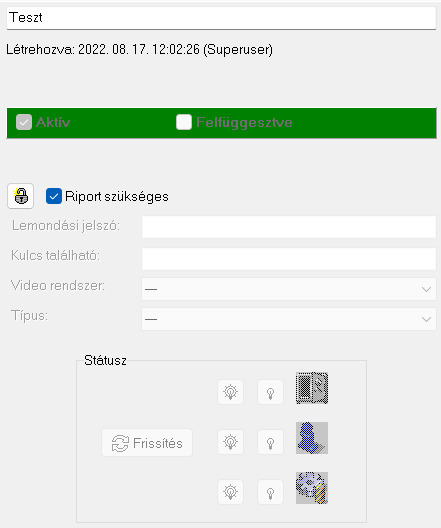Click the bright bulb icon beside the blue person

point(231,442)
